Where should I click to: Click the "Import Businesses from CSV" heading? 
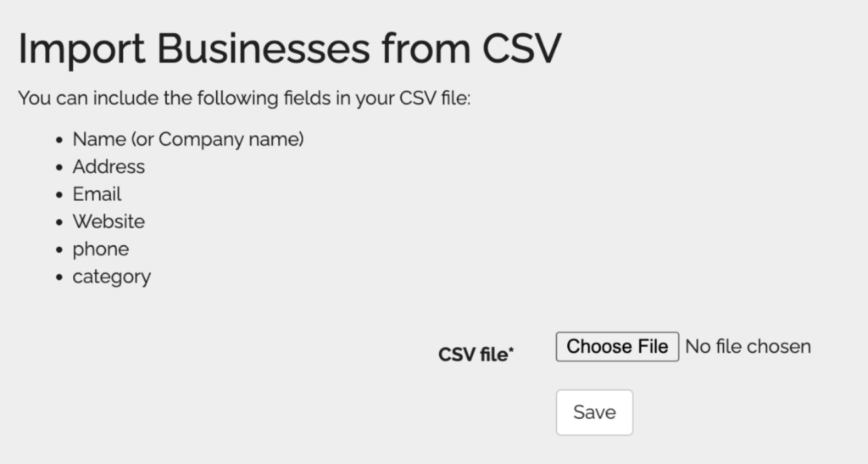tap(289, 48)
